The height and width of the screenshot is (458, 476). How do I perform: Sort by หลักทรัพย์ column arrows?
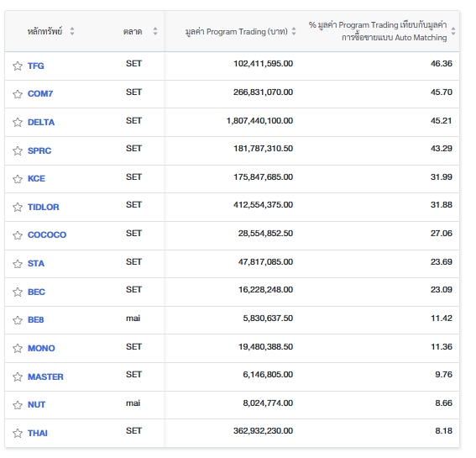pyautogui.click(x=72, y=31)
